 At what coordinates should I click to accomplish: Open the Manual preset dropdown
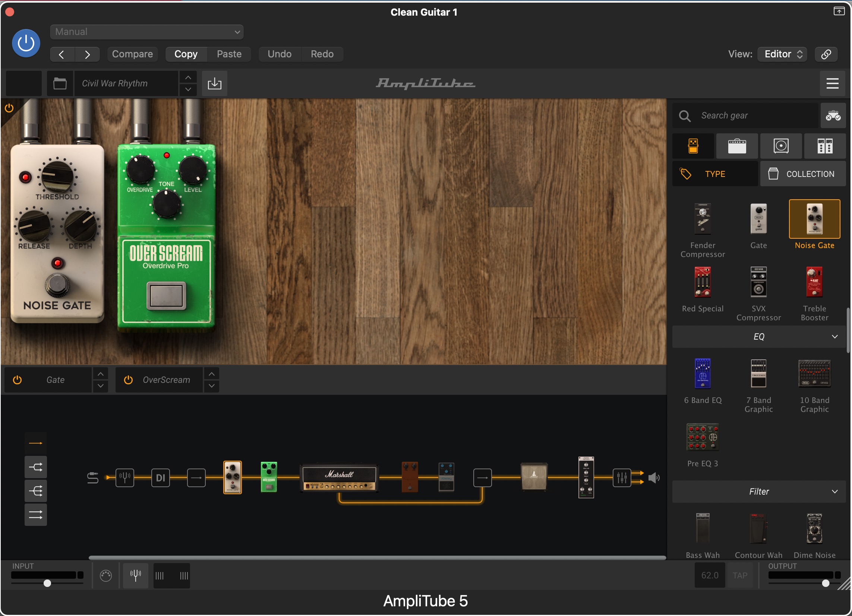point(146,32)
